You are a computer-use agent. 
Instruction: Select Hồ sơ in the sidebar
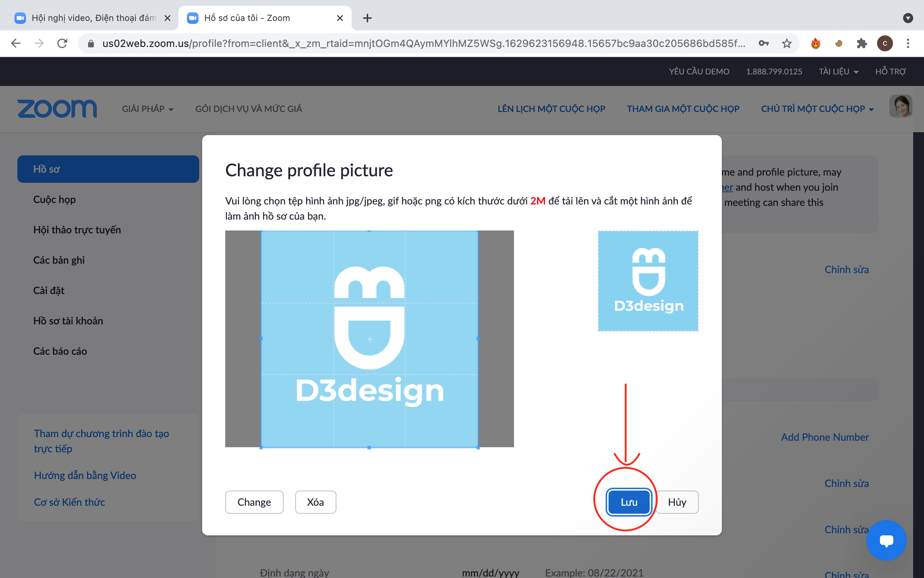click(x=108, y=169)
